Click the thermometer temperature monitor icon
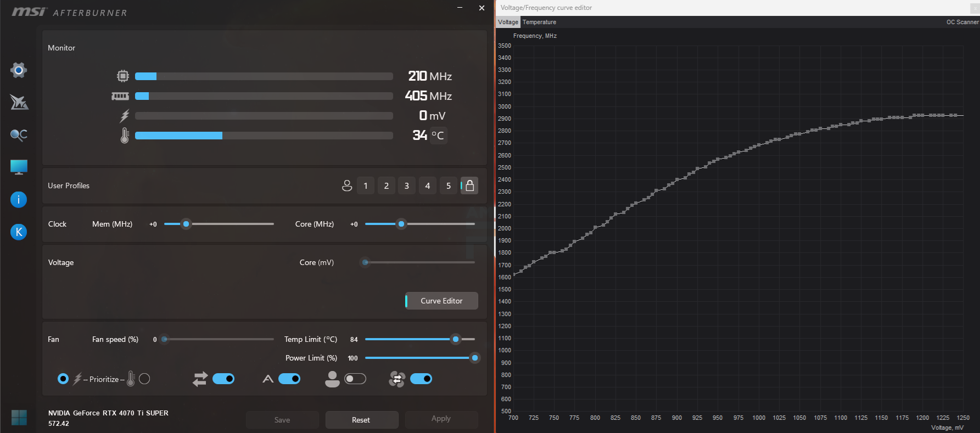Screen dimensions: 980x433 tap(125, 136)
